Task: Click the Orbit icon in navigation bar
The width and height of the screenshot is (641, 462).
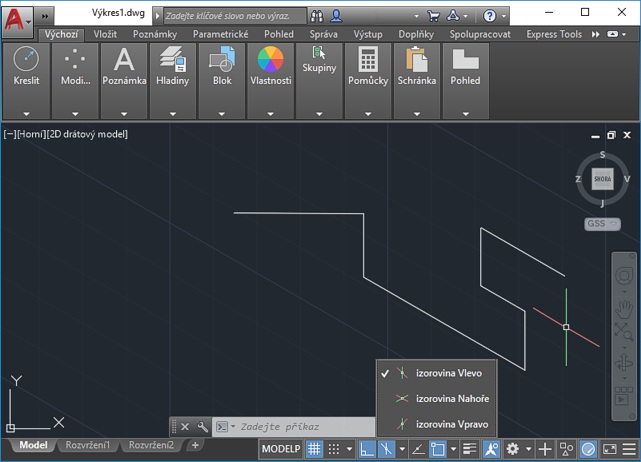Action: [x=623, y=363]
